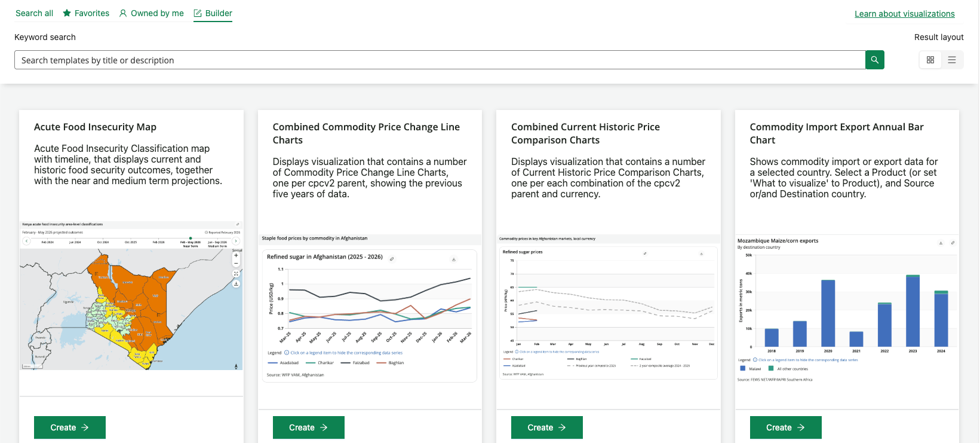Click the Builder pencil icon
The image size is (980, 443).
198,13
